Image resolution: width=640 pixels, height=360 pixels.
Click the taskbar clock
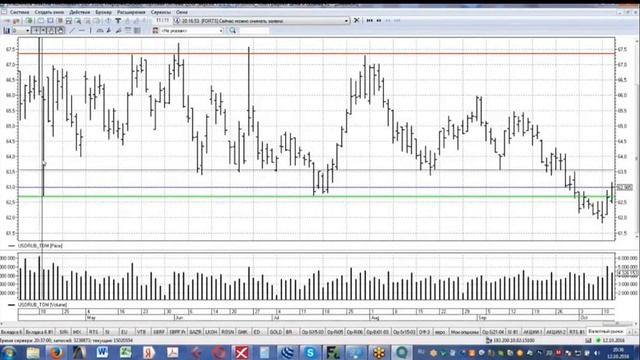point(619,353)
